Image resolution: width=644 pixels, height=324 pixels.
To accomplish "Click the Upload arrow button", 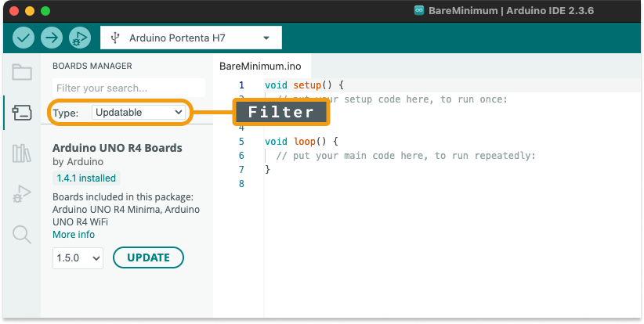I will click(52, 38).
